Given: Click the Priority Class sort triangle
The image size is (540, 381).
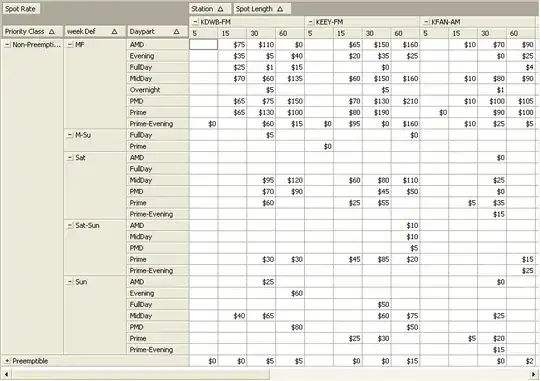Looking at the screenshot, I should pyautogui.click(x=52, y=32).
